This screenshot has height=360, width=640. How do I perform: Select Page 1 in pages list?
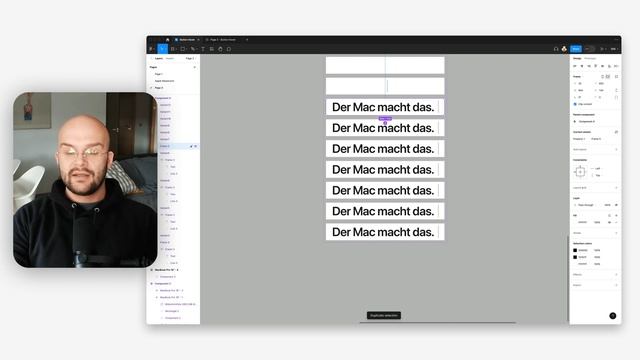point(158,74)
